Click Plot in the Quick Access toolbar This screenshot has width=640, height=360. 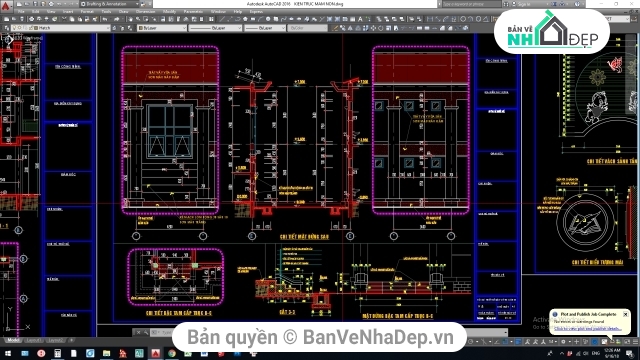[51, 4]
